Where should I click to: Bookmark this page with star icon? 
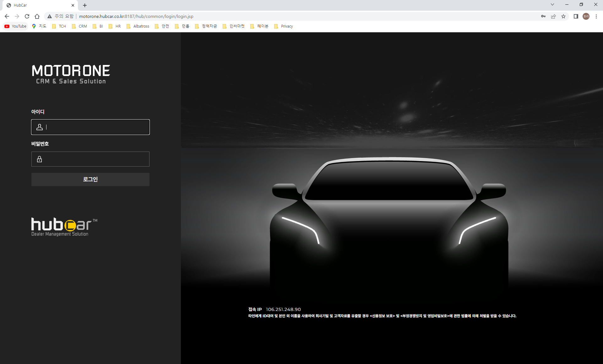[x=563, y=16]
